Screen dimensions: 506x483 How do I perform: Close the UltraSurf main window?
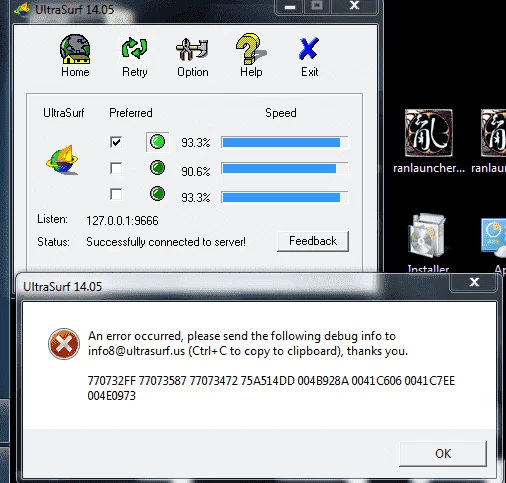click(354, 6)
